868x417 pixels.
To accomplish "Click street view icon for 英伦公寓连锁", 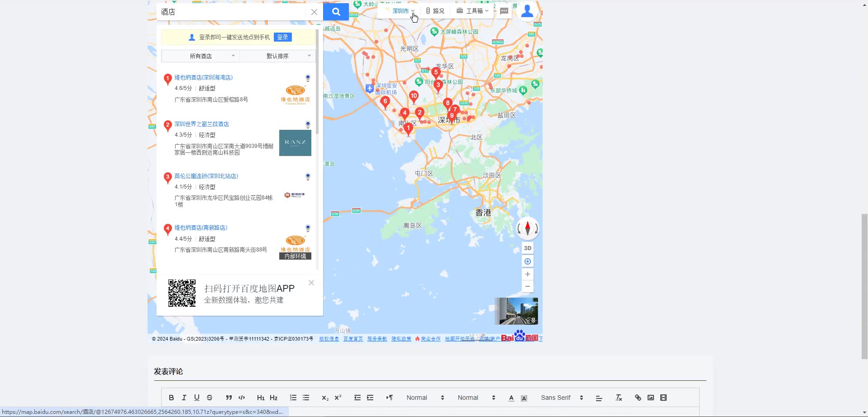I will (x=308, y=176).
